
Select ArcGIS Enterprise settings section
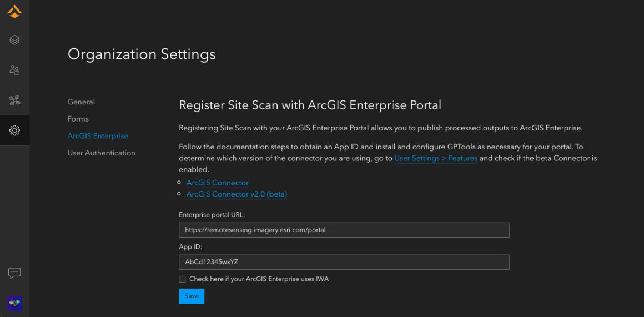(x=98, y=136)
